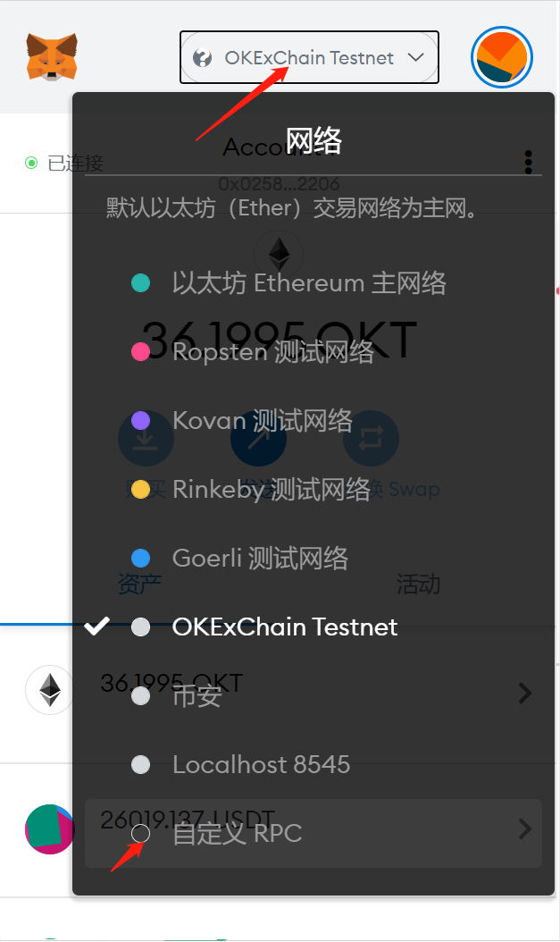Screen dimensions: 560x942
Task: Click the teal Ethereum mainnet color dot
Action: click(x=140, y=283)
